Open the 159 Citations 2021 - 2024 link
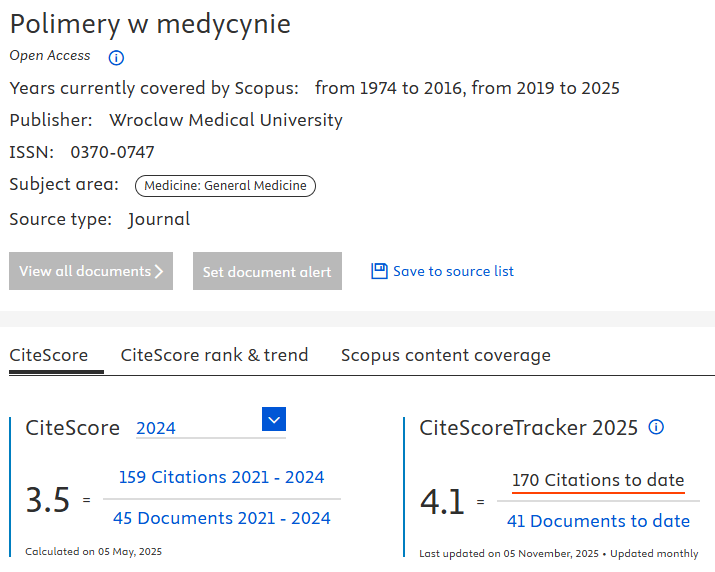Image resolution: width=715 pixels, height=572 pixels. pyautogui.click(x=221, y=477)
